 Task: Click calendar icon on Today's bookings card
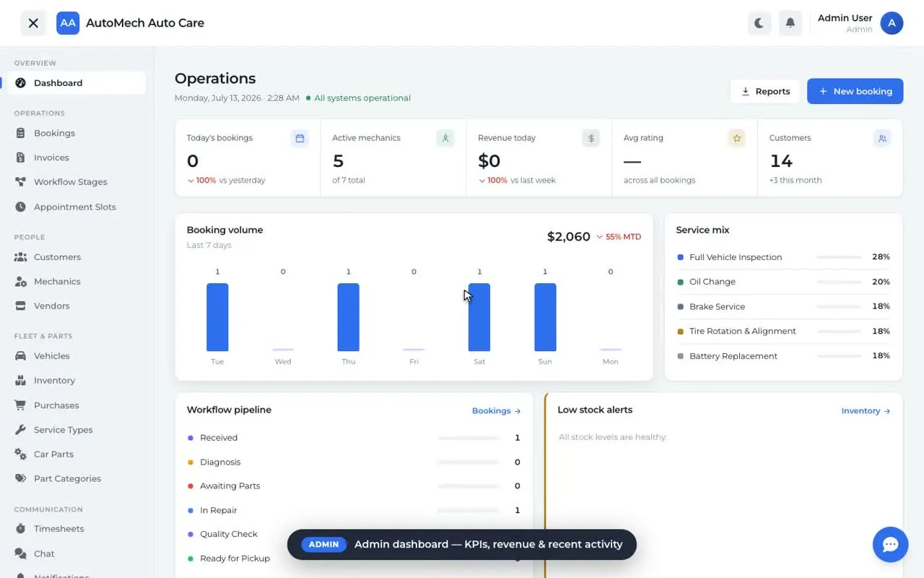click(300, 138)
